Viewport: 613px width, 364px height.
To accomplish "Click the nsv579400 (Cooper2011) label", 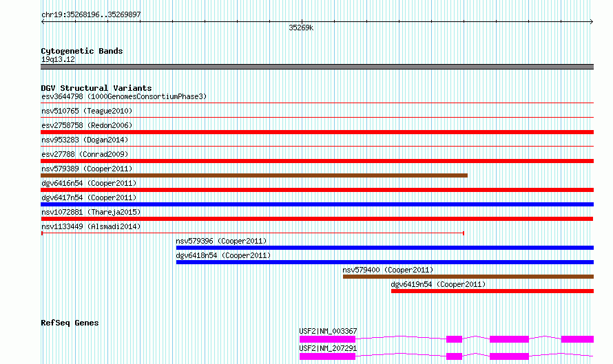I will [388, 270].
